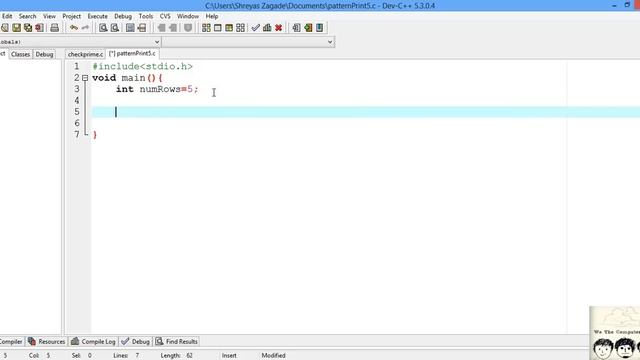This screenshot has height=360, width=640.
Task: Open the Help menu
Action: (211, 16)
